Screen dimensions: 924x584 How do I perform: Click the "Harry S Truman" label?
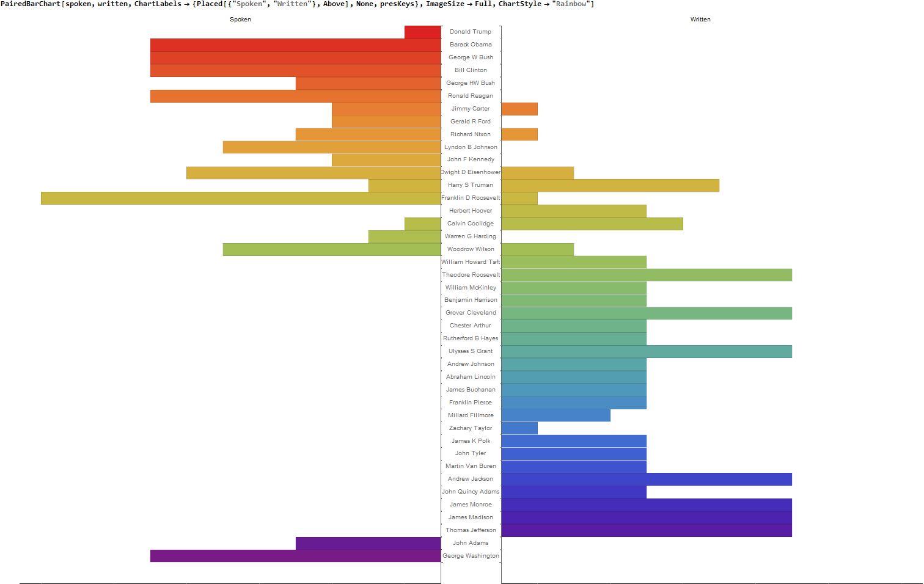pyautogui.click(x=471, y=185)
